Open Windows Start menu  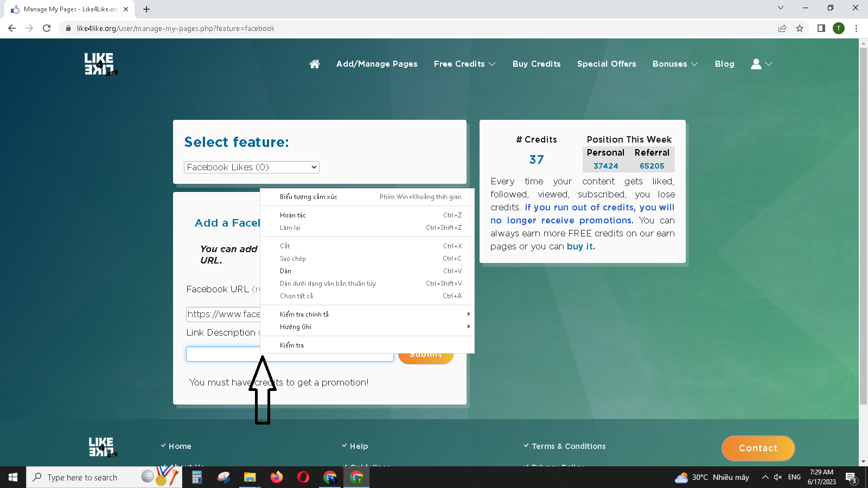click(x=13, y=477)
